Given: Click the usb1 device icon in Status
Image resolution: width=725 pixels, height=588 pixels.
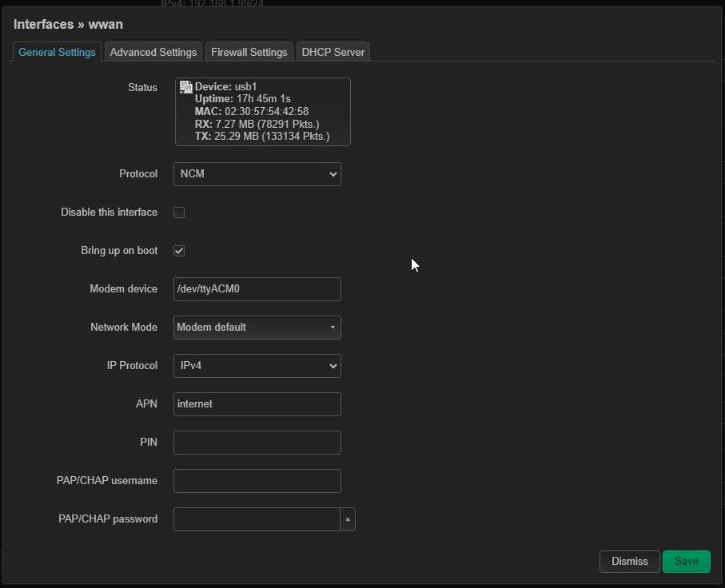Looking at the screenshot, I should coord(185,86).
